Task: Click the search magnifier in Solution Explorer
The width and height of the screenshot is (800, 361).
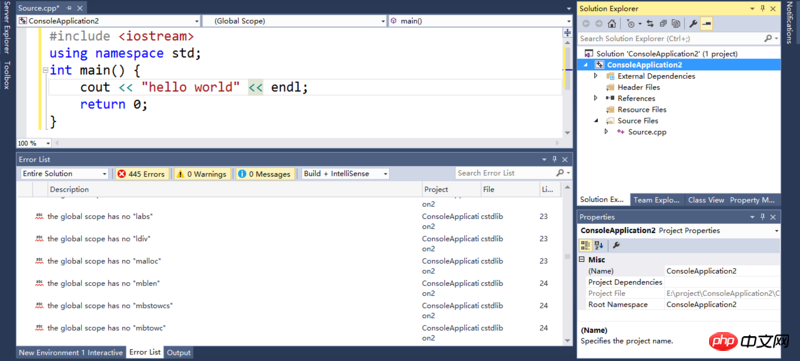Action: [x=768, y=38]
